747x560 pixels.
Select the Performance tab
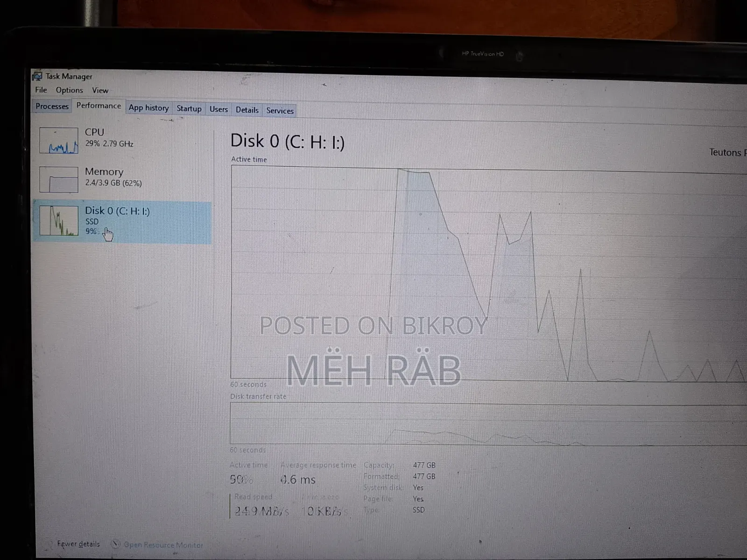99,105
